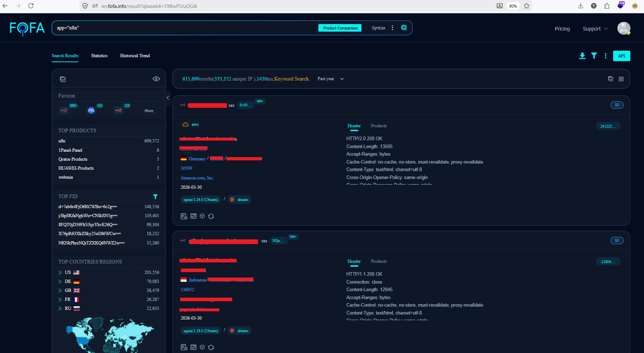644x353 pixels.
Task: Toggle the select-all checkbox in left sidebar
Action: (63, 79)
